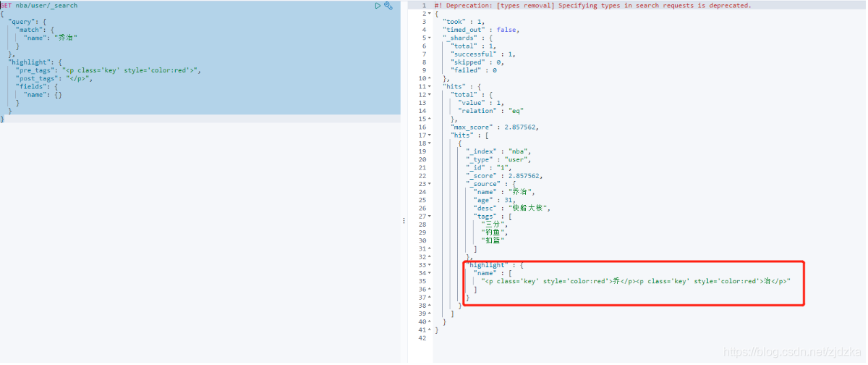Collapse the highlight "name" array on line 34
The image size is (868, 365).
tap(430, 273)
